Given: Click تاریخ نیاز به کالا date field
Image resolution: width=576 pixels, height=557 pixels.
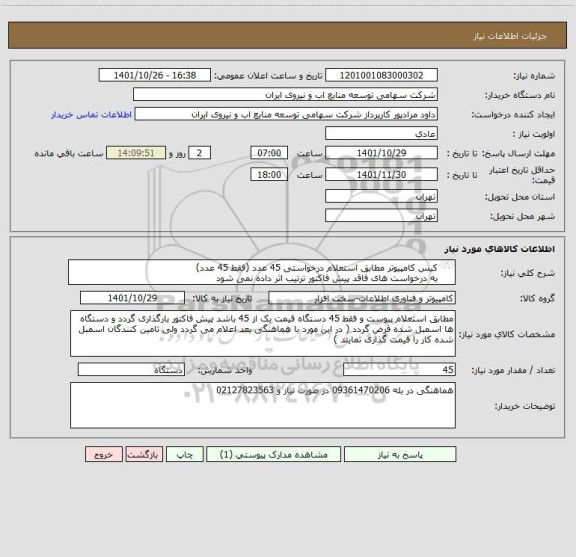Looking at the screenshot, I should [x=132, y=298].
